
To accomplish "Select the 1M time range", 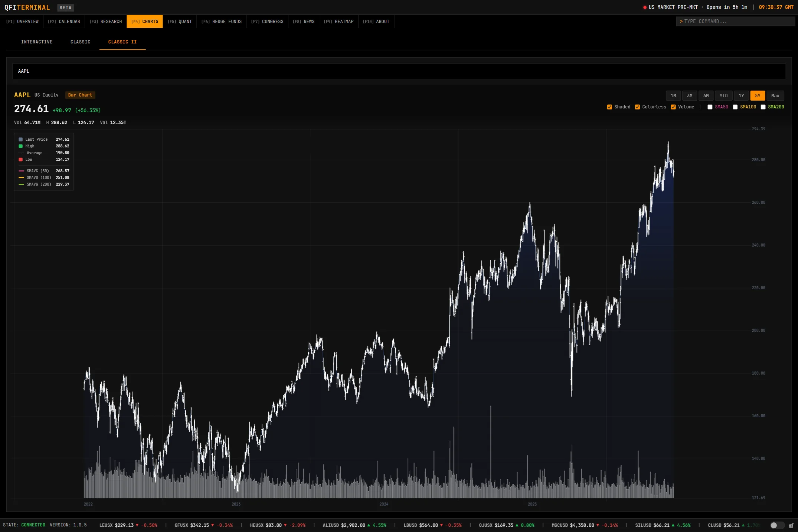I will pyautogui.click(x=673, y=95).
